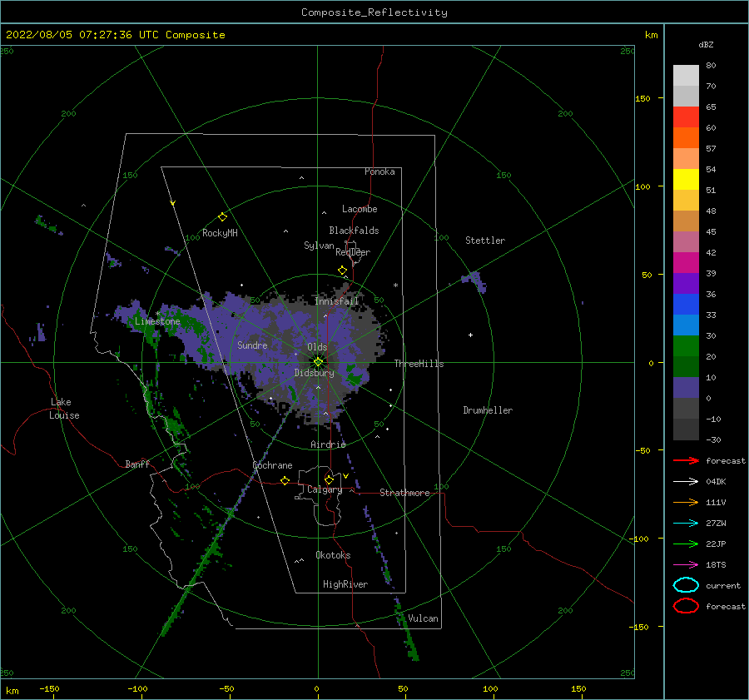Pick the magenta 39-42 dBZ color swatch

pyautogui.click(x=686, y=263)
